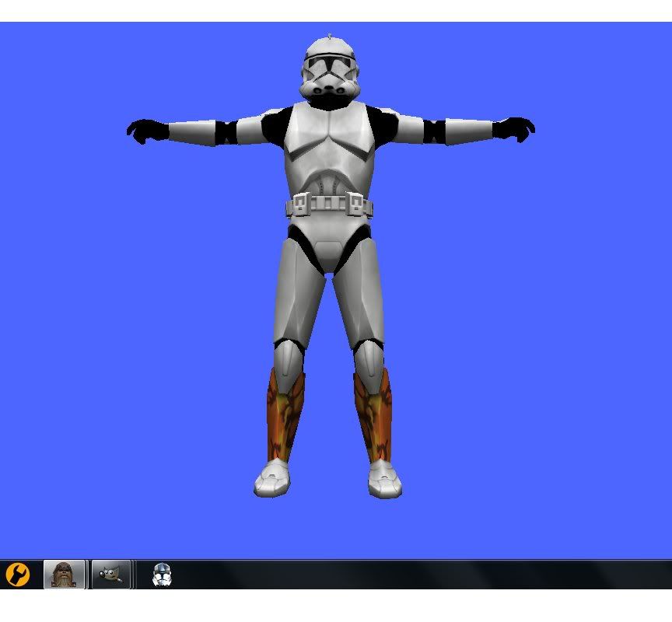Switch to the GIMP taskbar window

(x=111, y=575)
